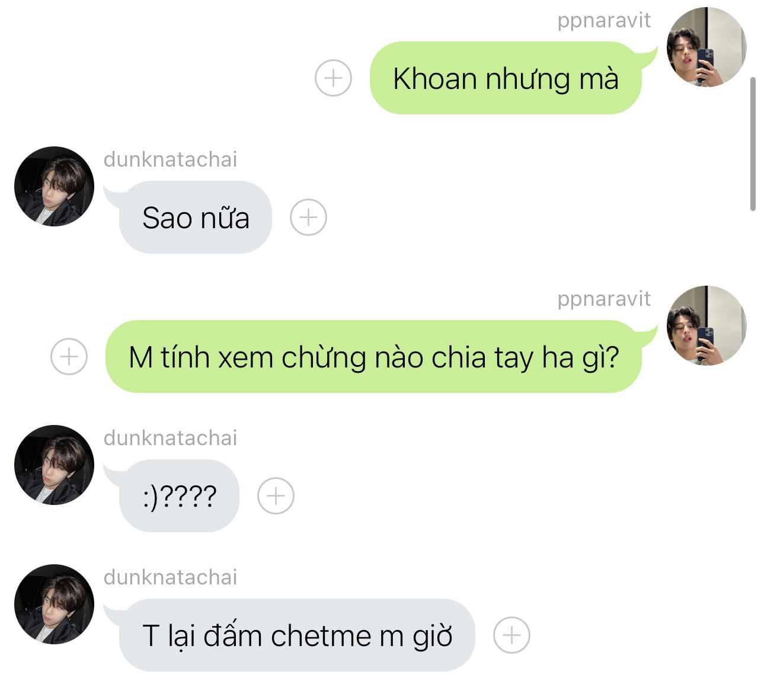The height and width of the screenshot is (700, 761).
Task: Open dunknatachai username above ":)????"
Action: 171,438
